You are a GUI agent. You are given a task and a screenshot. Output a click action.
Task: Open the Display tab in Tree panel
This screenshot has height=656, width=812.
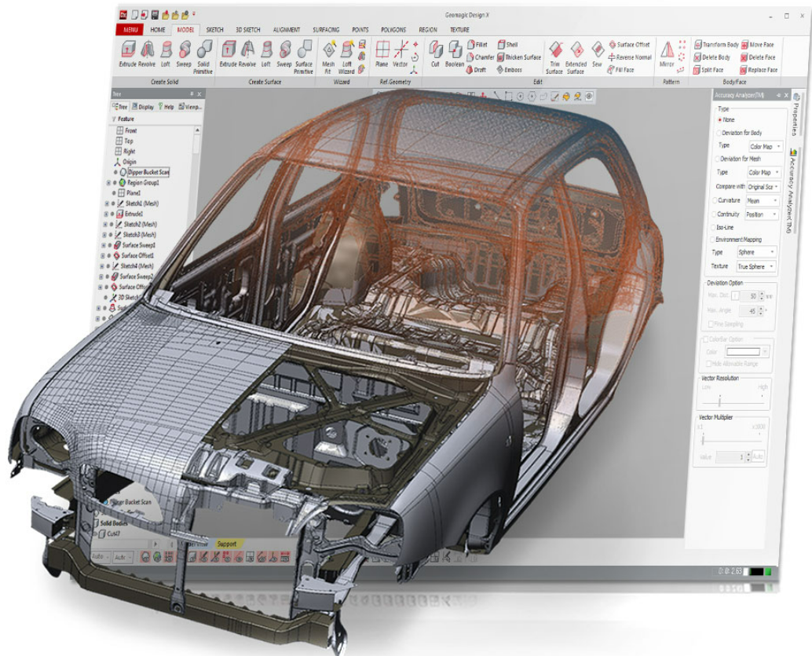[143, 107]
